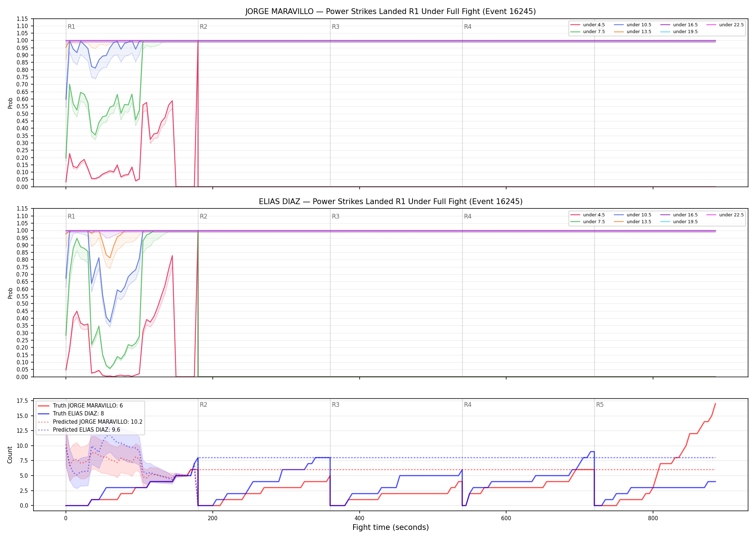
Task: Click the 'Count' y-axis label
Action: (10, 455)
